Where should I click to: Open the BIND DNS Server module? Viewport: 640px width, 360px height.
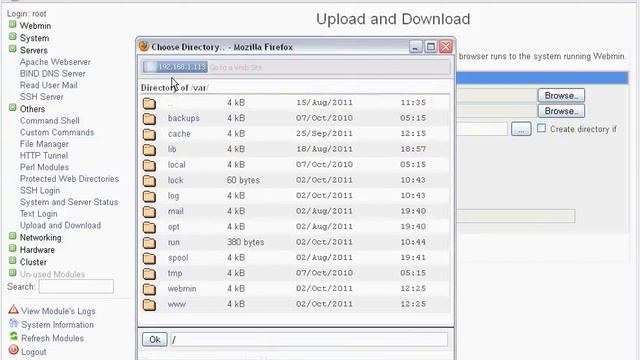[x=53, y=73]
